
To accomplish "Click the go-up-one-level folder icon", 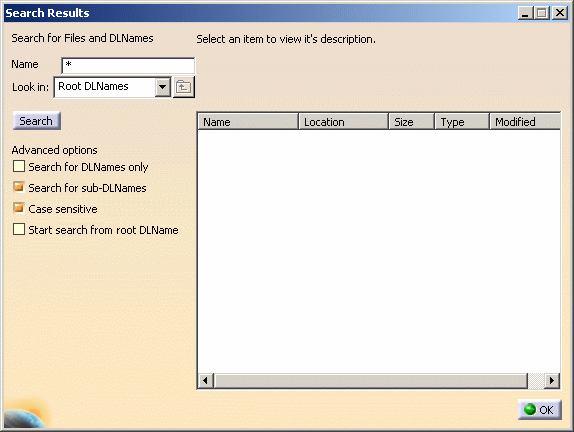I will (x=183, y=87).
